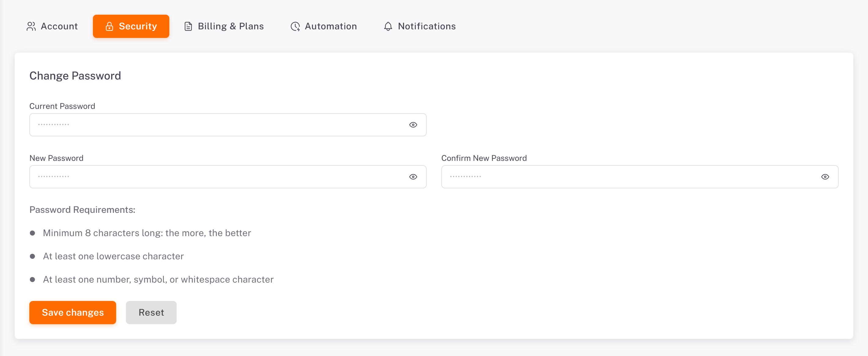Viewport: 868px width, 356px height.
Task: Open the Notifications tab
Action: click(x=420, y=26)
